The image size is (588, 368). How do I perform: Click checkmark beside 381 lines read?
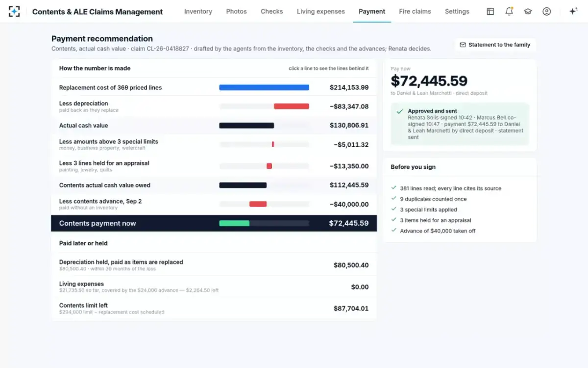click(x=394, y=188)
